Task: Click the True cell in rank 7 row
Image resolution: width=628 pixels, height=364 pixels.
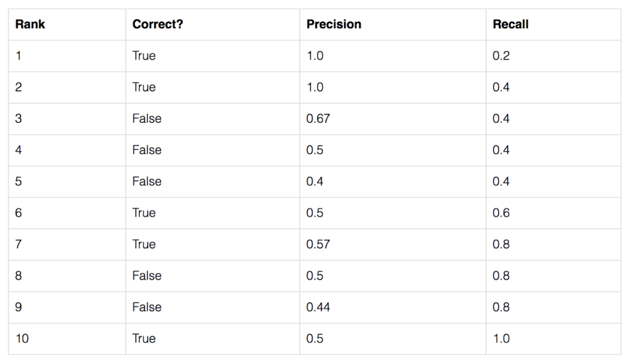Action: click(x=143, y=244)
